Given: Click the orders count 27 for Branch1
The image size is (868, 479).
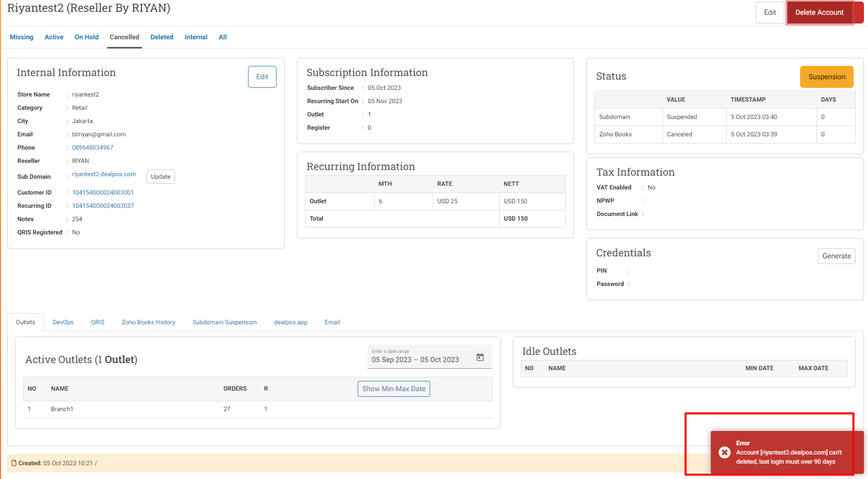Looking at the screenshot, I should point(227,409).
